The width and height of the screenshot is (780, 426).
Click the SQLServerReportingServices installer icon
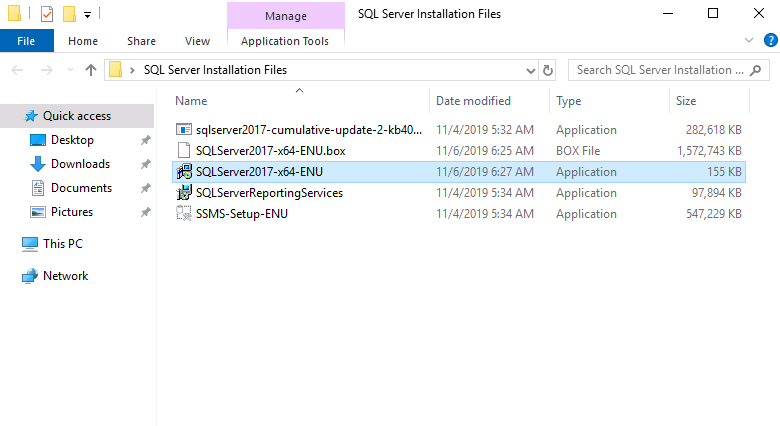pyautogui.click(x=183, y=193)
